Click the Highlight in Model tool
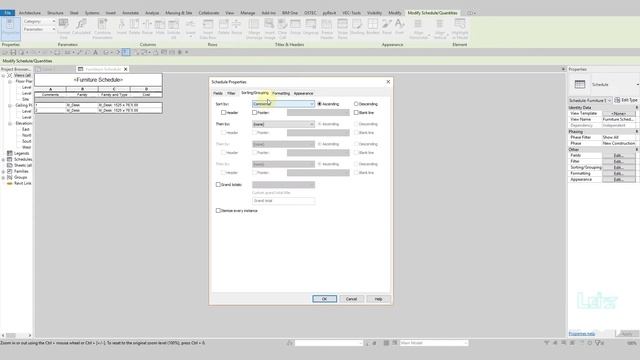Screen dimensions: 640x360 coord(460,29)
